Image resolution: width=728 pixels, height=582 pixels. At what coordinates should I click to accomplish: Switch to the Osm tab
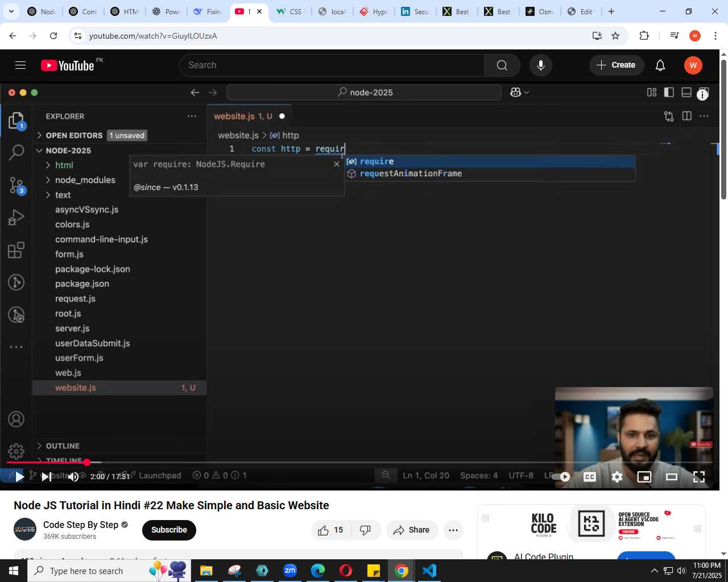pyautogui.click(x=540, y=11)
